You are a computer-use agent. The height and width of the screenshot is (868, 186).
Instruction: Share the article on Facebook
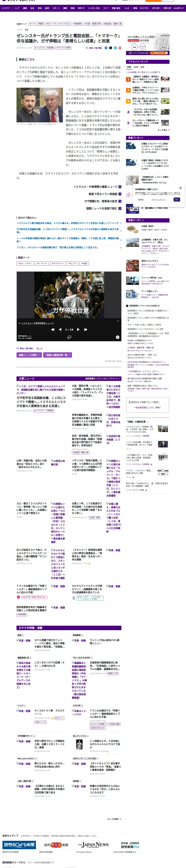tap(106, 48)
